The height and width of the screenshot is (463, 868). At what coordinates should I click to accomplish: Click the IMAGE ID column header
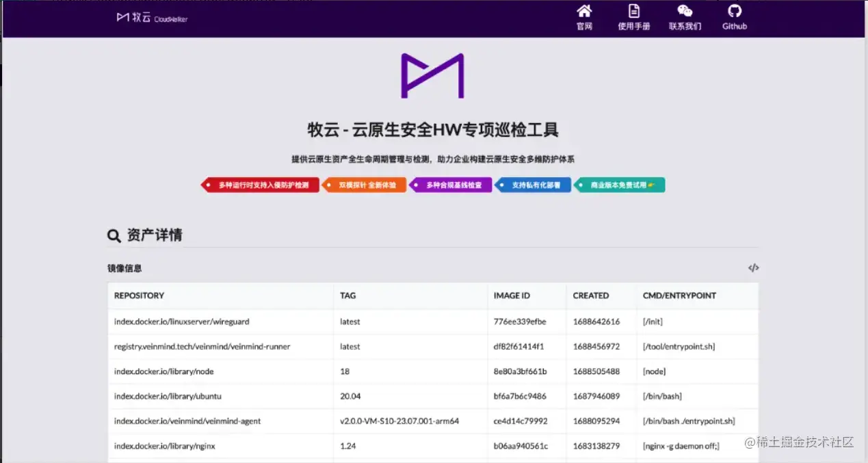click(x=512, y=295)
